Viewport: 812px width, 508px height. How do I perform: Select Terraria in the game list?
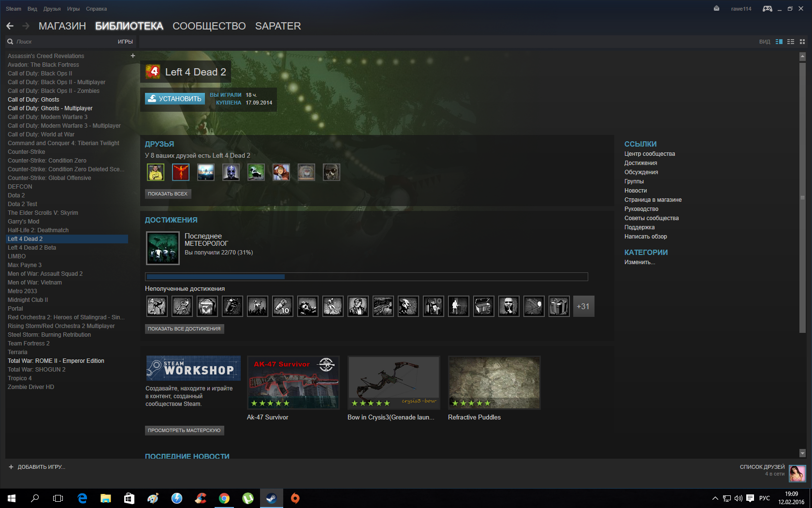pyautogui.click(x=17, y=352)
